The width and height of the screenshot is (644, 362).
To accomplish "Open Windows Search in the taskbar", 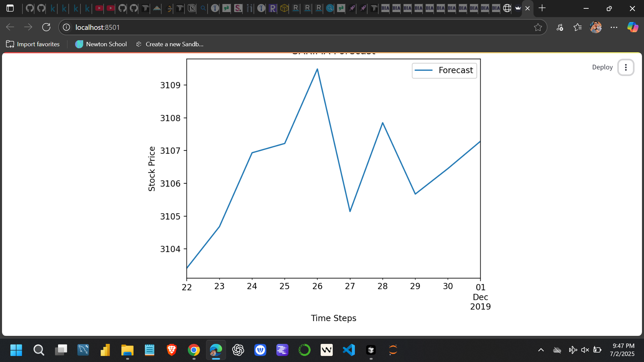I will pos(39,350).
